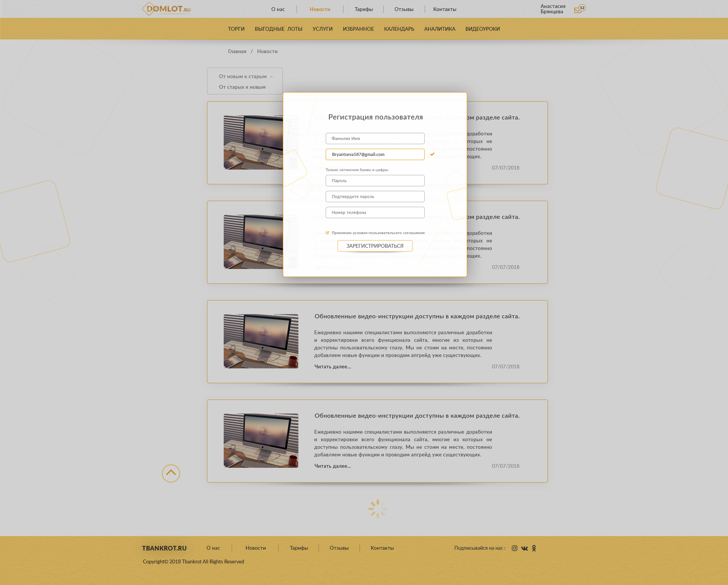This screenshot has width=728, height=585.
Task: Select 'От старых к новым' sort option
Action: tap(242, 87)
